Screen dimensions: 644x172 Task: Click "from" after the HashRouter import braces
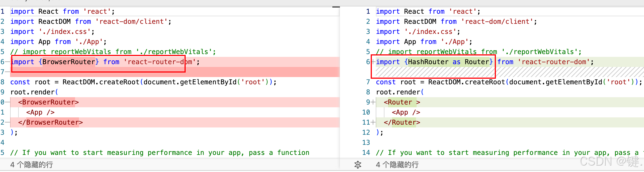(505, 62)
